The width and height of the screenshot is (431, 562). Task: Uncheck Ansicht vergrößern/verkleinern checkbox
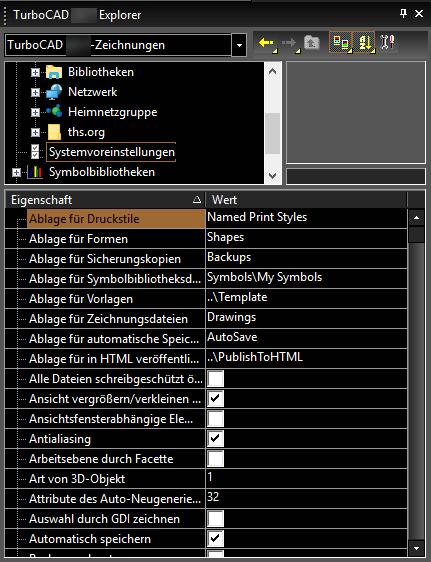click(216, 399)
